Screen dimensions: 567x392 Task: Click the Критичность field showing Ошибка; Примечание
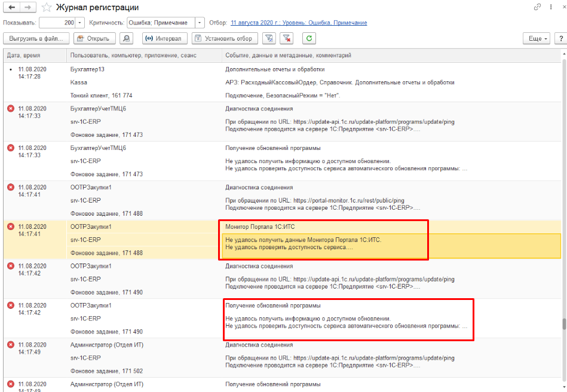[161, 23]
